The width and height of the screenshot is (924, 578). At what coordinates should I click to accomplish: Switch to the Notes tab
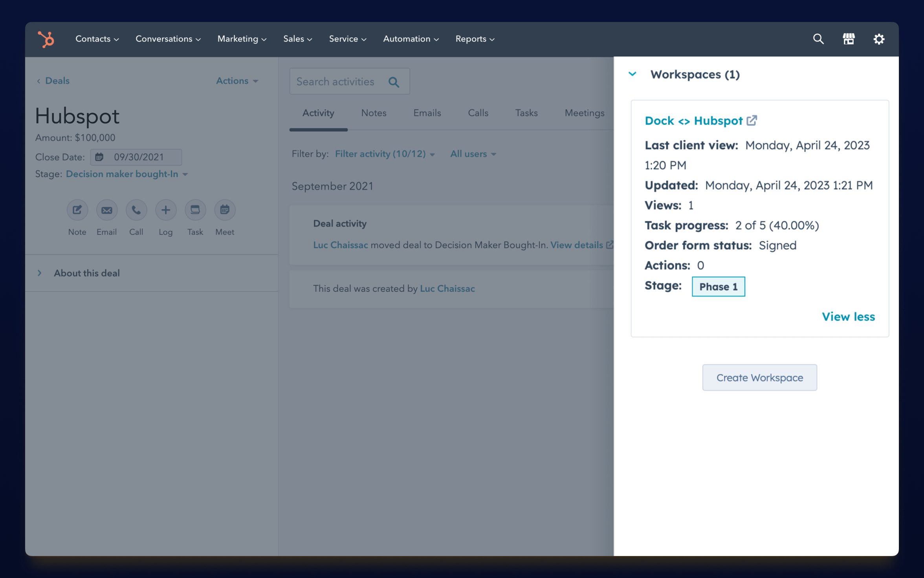coord(373,113)
